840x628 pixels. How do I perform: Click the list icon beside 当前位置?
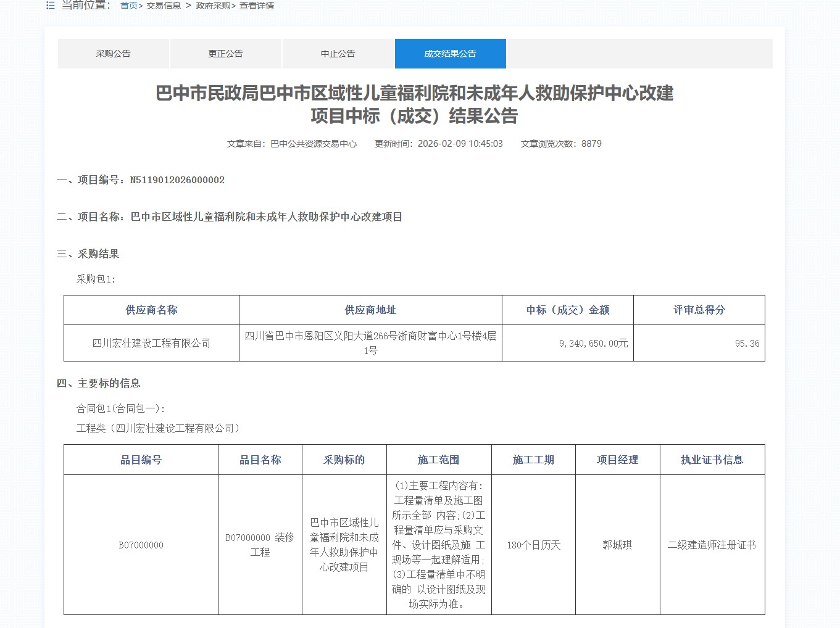click(51, 6)
